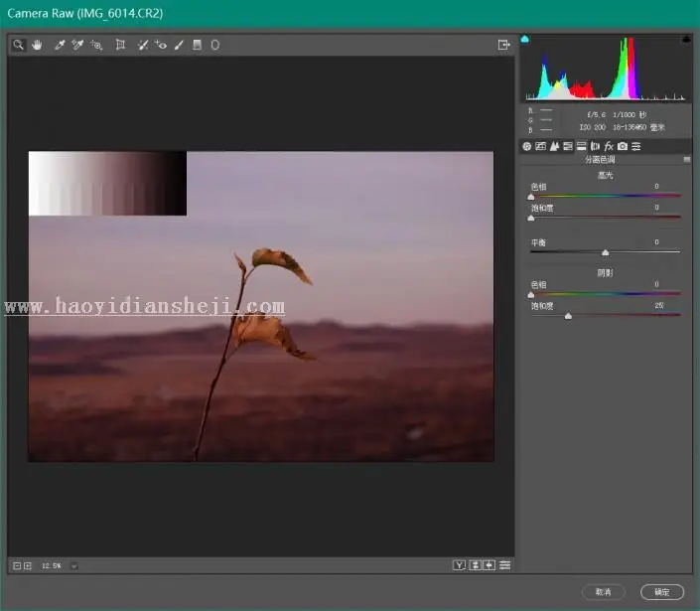Screen dimensions: 700x611
Task: Select the Hand tool
Action: pyautogui.click(x=37, y=45)
